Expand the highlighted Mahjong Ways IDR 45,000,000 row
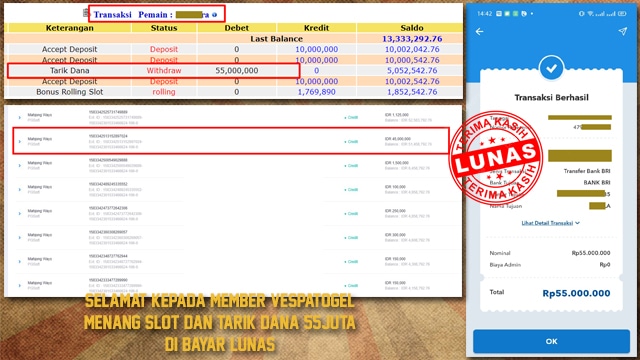The image size is (640, 360). pos(19,142)
